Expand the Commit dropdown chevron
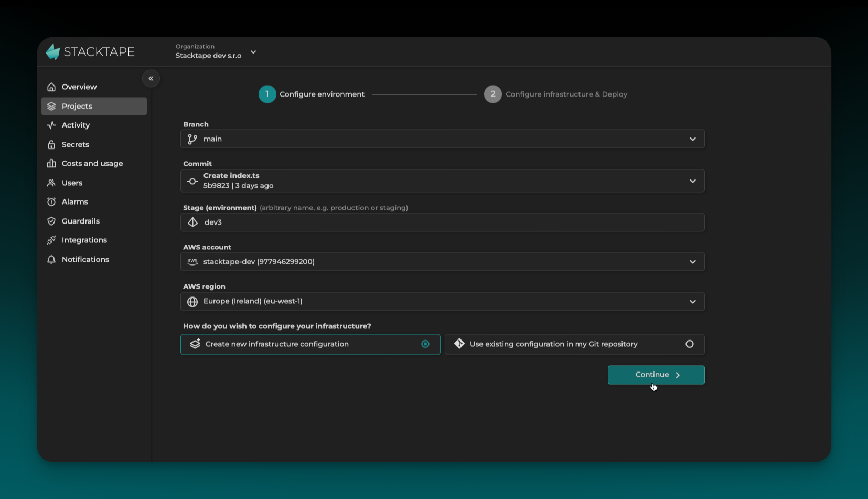868x499 pixels. coord(693,181)
